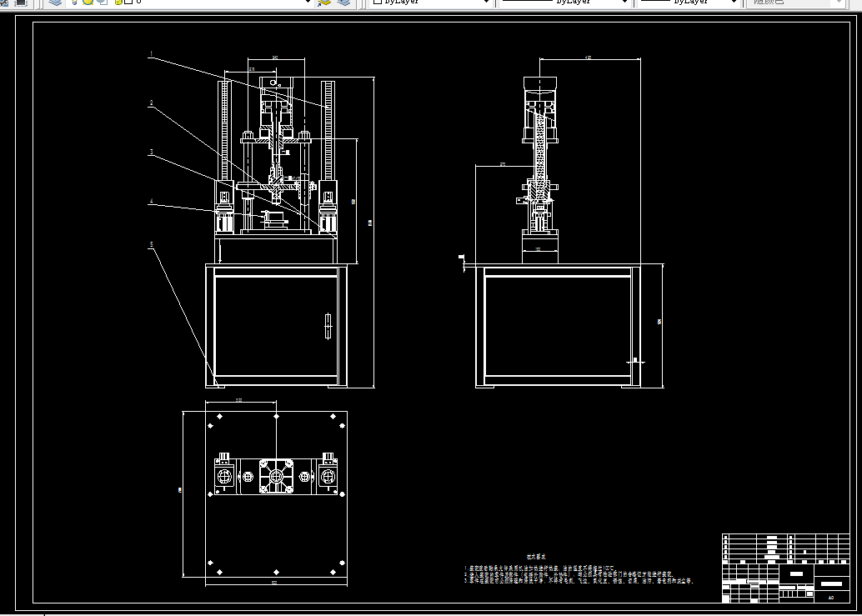Click the title block at bottom right

[786, 568]
